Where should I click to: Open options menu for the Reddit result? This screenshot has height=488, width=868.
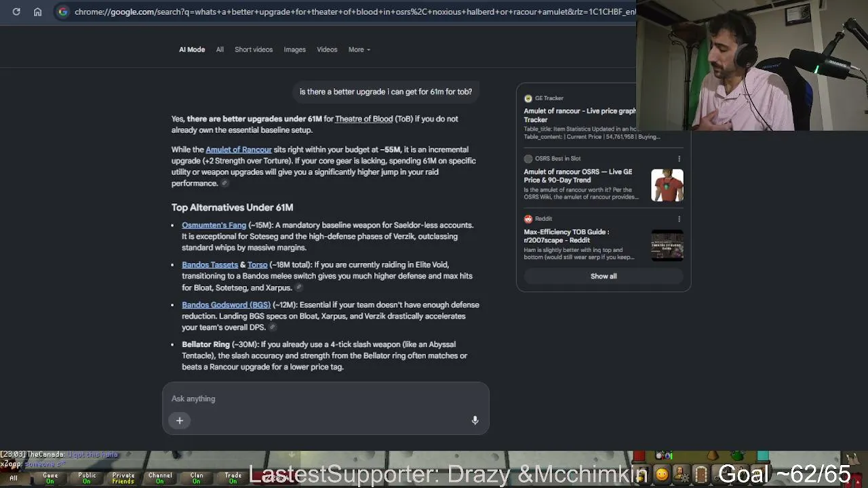[679, 219]
